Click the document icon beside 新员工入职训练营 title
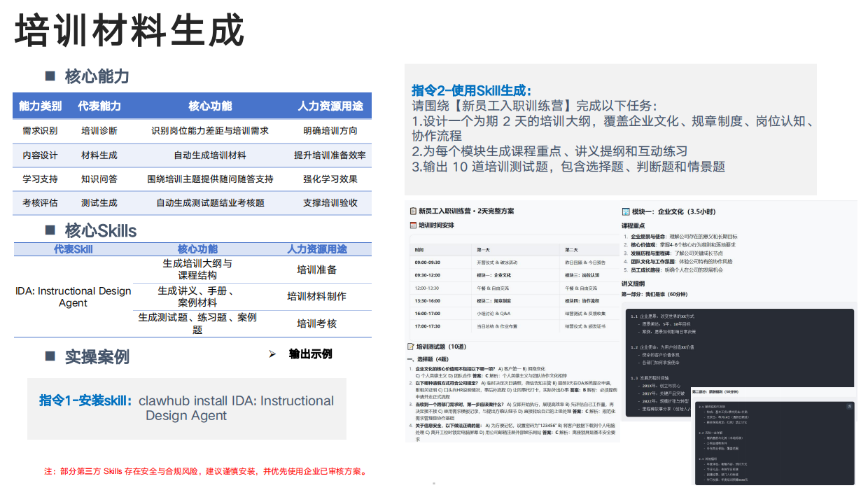The height and width of the screenshot is (488, 868). click(412, 211)
